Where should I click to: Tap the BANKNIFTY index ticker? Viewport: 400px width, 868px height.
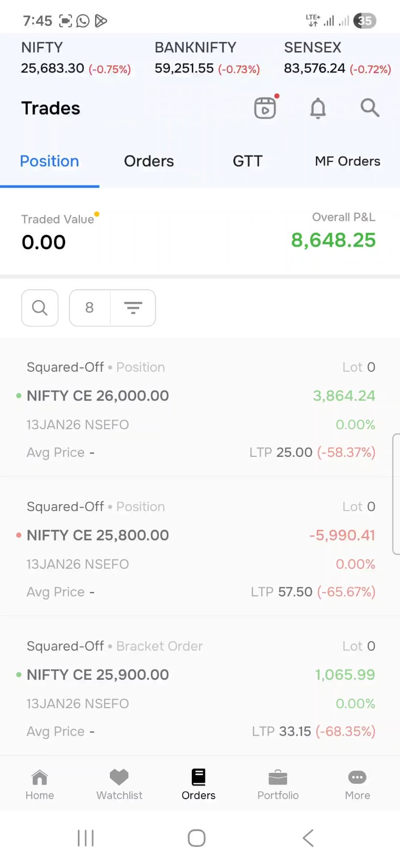207,58
